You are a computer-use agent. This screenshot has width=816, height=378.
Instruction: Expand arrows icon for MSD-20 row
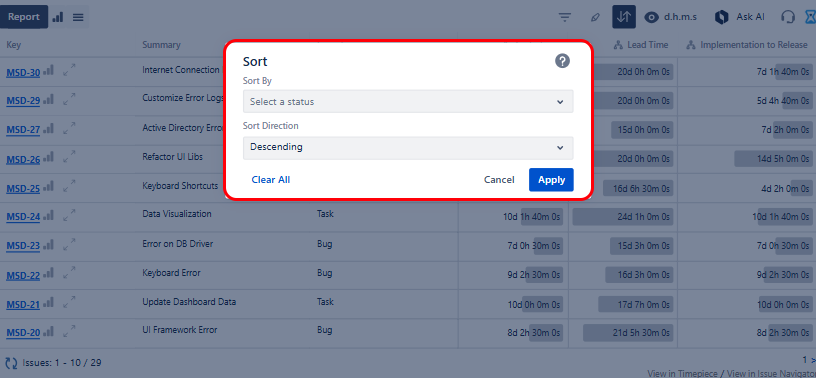click(69, 331)
